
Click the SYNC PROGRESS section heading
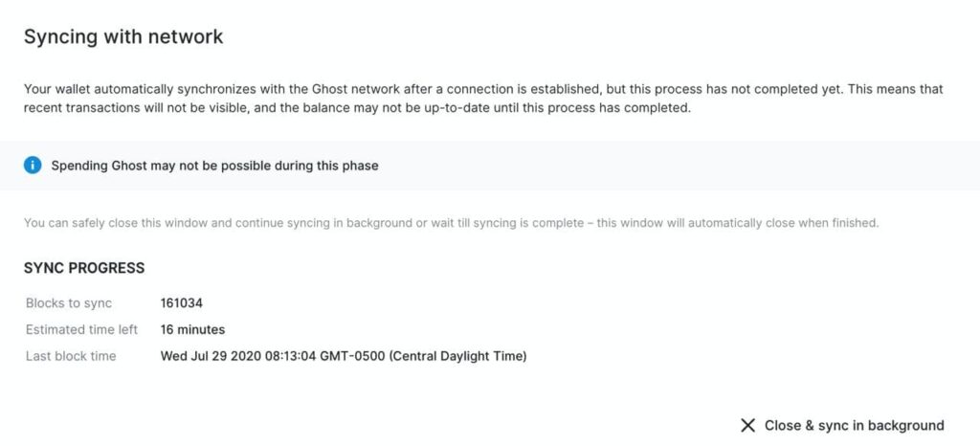coord(84,268)
